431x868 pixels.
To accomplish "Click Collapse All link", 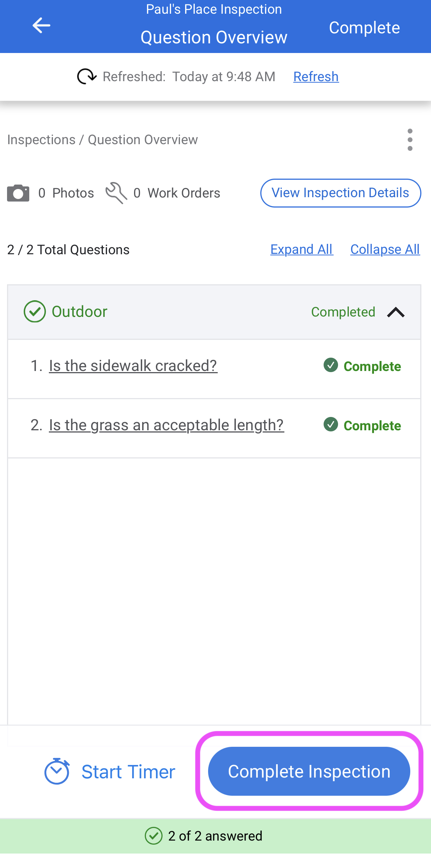I will tap(385, 249).
